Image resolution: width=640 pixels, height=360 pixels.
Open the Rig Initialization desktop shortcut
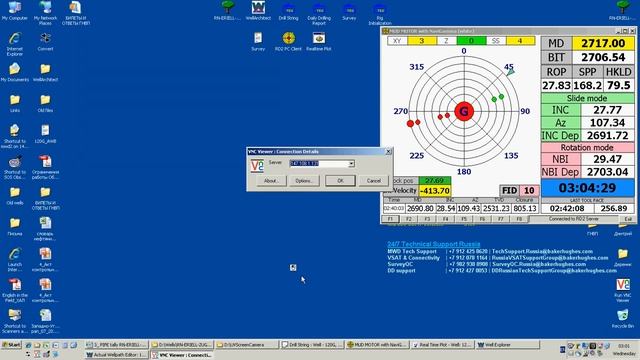380,14
